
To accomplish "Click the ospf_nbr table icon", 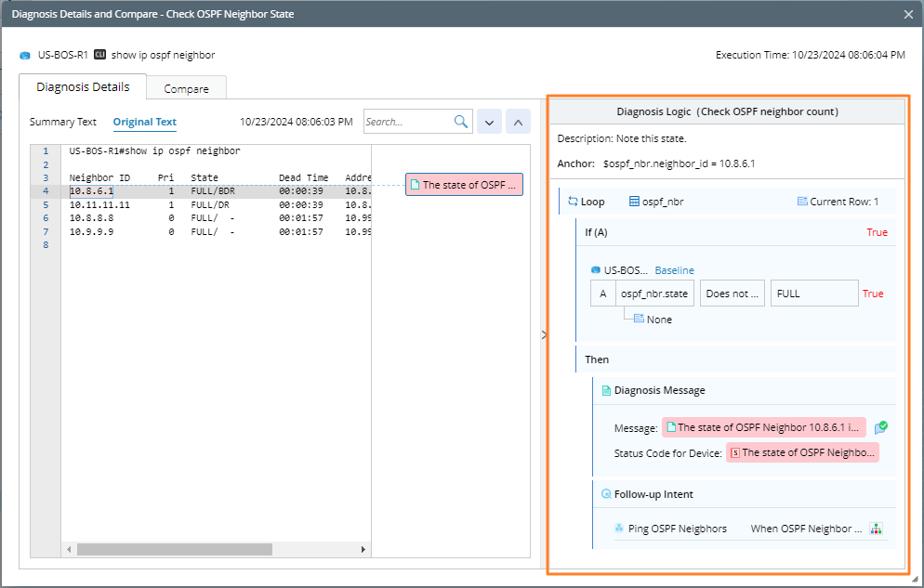I will point(634,202).
